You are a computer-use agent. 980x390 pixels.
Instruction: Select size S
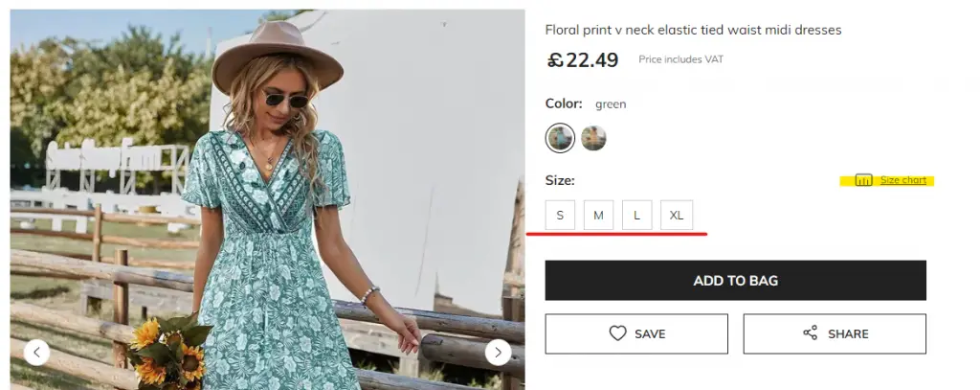click(x=560, y=216)
